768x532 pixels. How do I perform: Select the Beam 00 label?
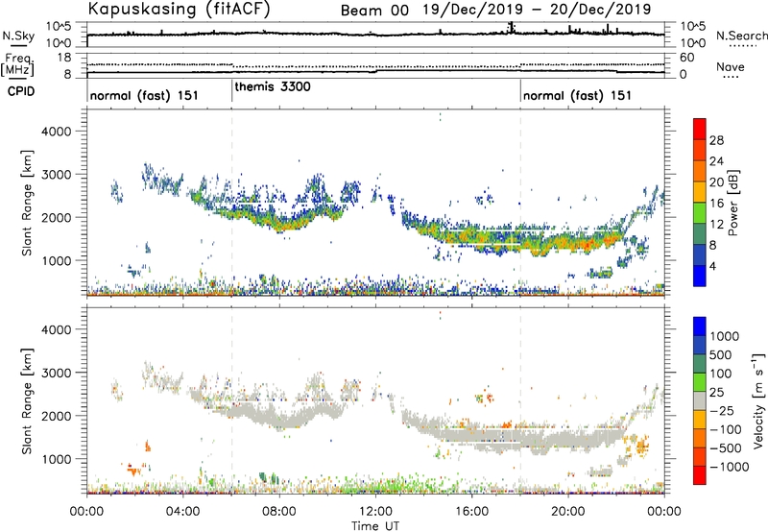pyautogui.click(x=374, y=11)
